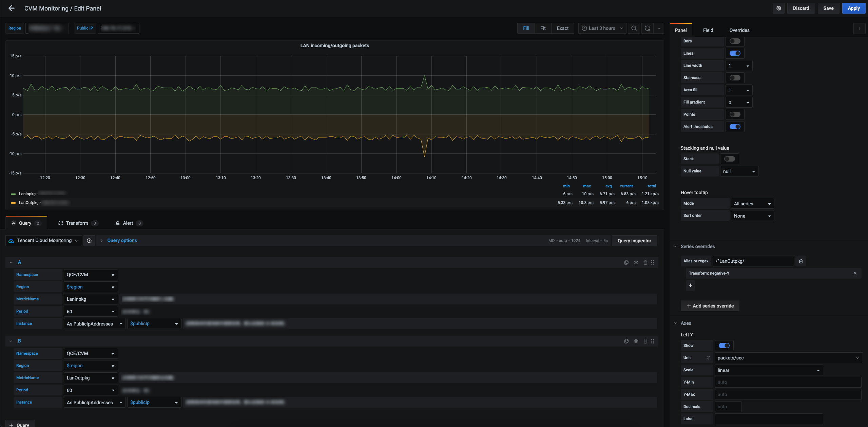868x427 pixels.
Task: Turn on the Stack toggle
Action: click(729, 159)
